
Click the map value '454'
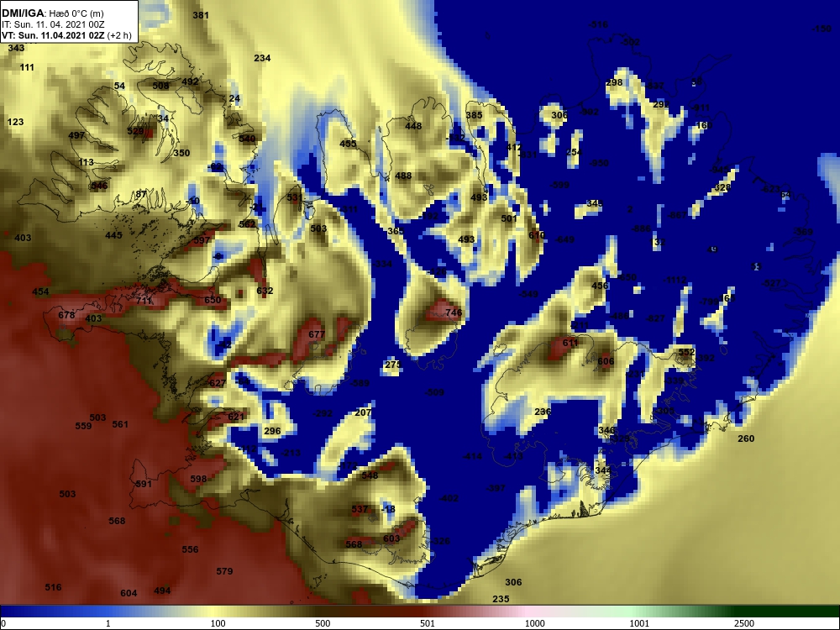40,292
